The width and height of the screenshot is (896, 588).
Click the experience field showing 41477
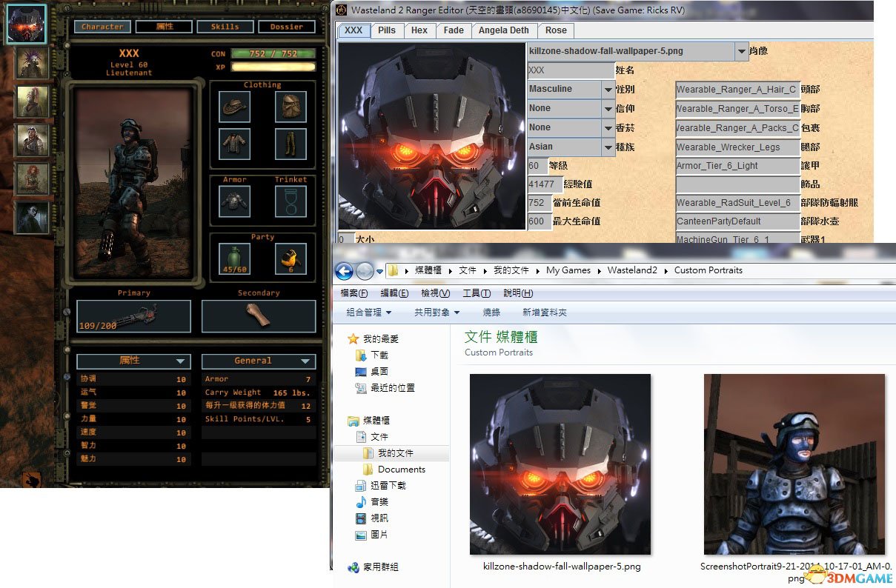click(x=545, y=184)
